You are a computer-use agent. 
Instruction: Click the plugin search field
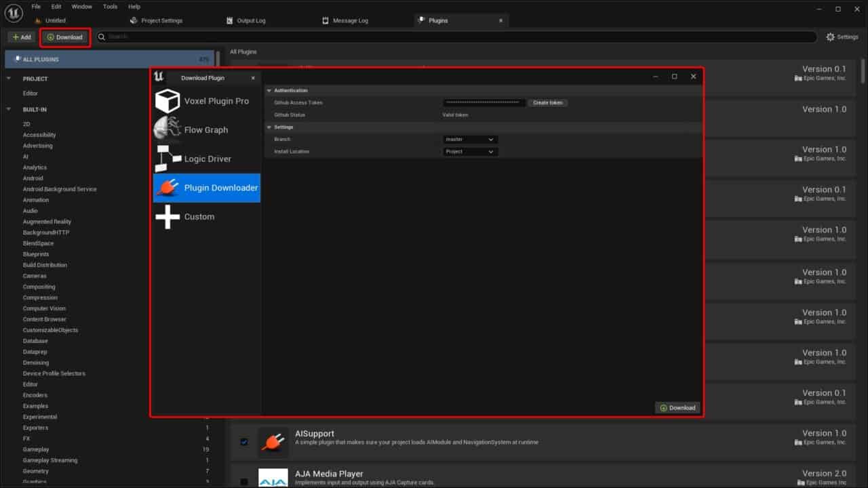[456, 37]
